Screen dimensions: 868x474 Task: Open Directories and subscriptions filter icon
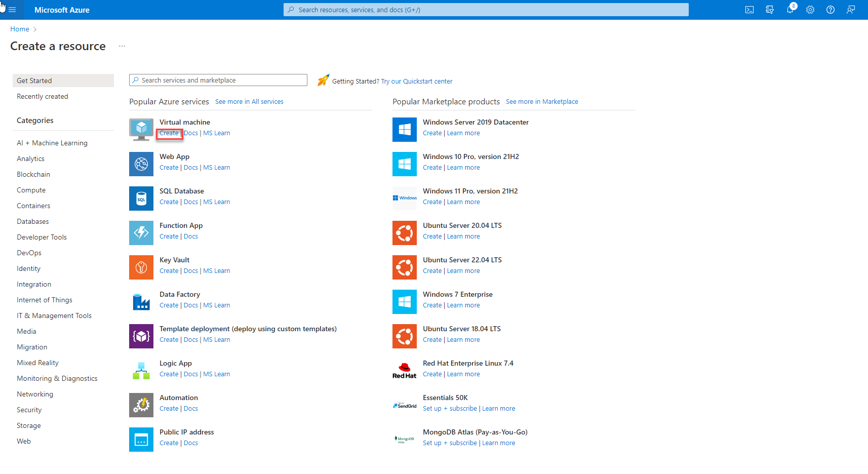[770, 10]
